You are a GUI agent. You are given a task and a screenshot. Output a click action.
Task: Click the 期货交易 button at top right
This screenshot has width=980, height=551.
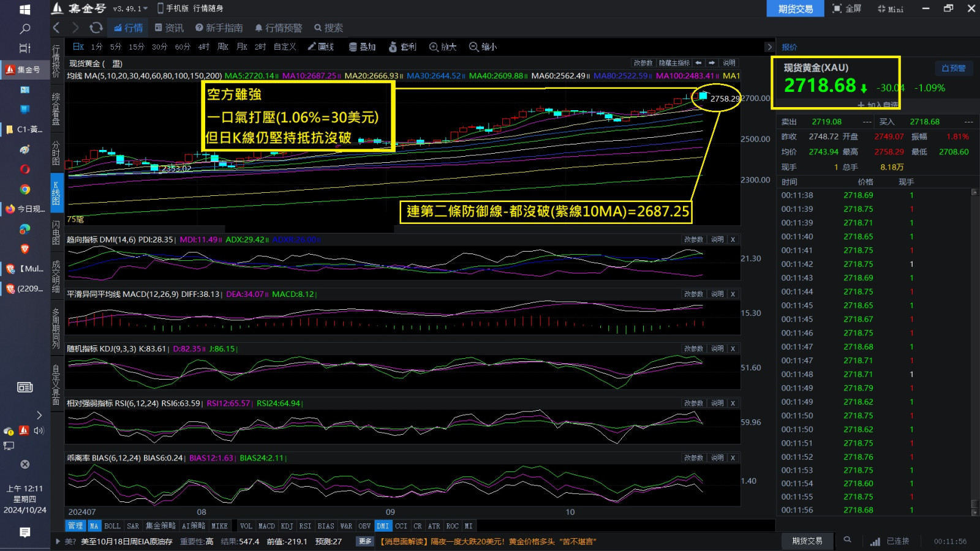click(x=795, y=9)
